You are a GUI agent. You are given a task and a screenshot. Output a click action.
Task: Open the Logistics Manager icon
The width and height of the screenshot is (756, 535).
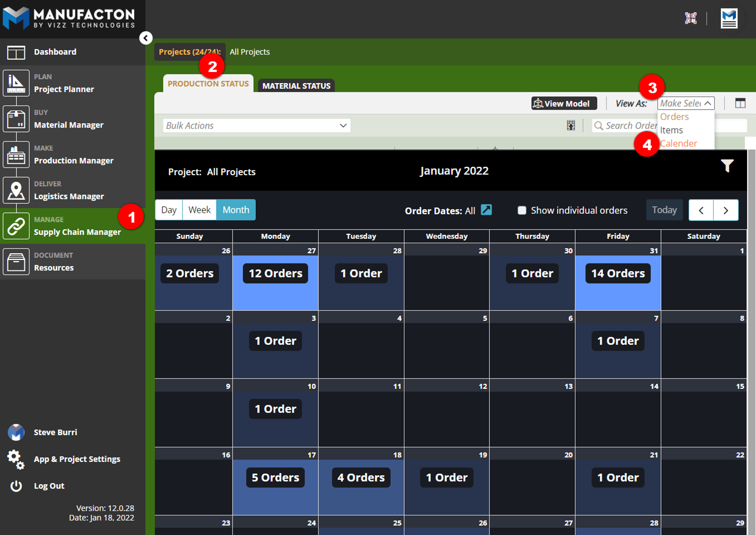(16, 190)
